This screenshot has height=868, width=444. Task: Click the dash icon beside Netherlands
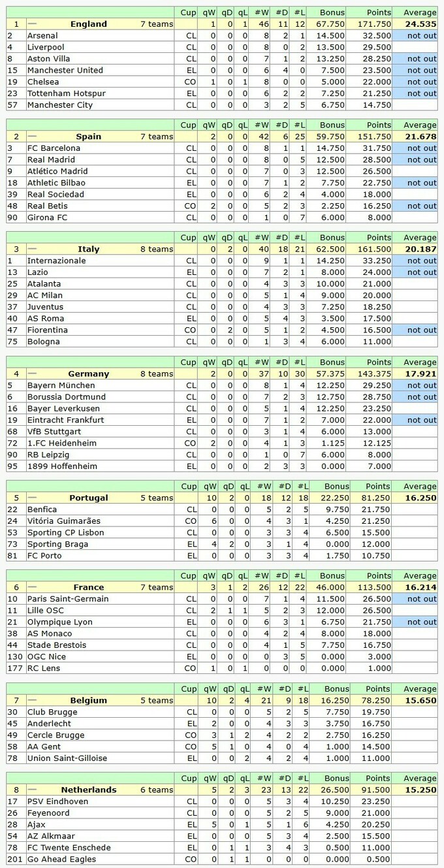tap(33, 790)
